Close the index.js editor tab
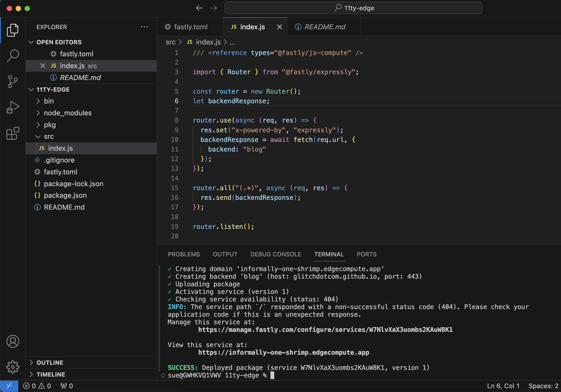561x392 pixels. (280, 27)
